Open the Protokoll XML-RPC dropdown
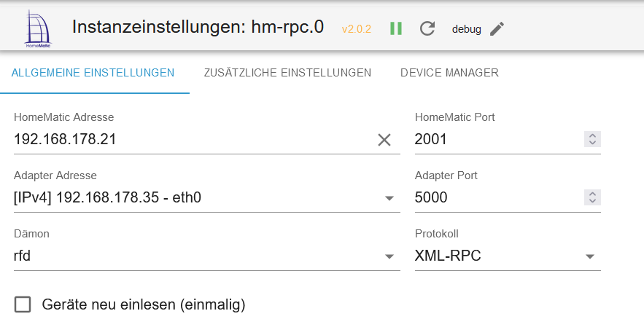644x327 pixels. [589, 256]
